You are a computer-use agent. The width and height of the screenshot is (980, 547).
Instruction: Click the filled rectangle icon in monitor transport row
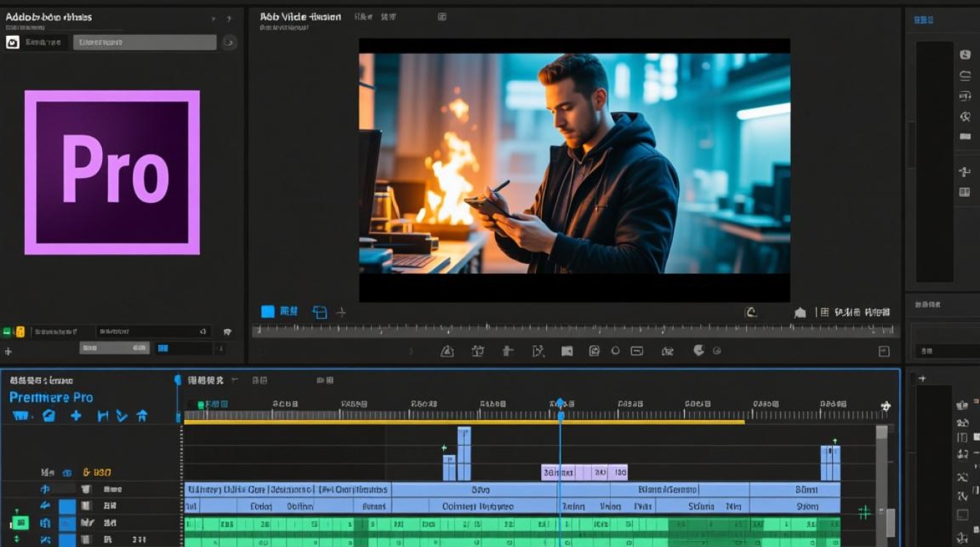click(567, 351)
